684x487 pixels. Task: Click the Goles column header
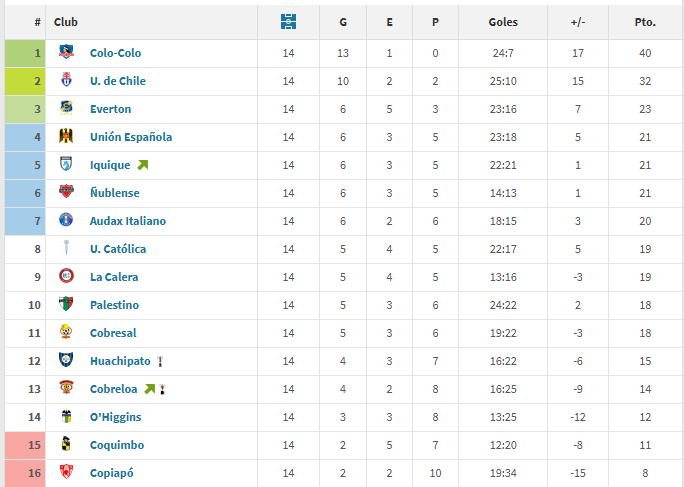click(x=503, y=22)
